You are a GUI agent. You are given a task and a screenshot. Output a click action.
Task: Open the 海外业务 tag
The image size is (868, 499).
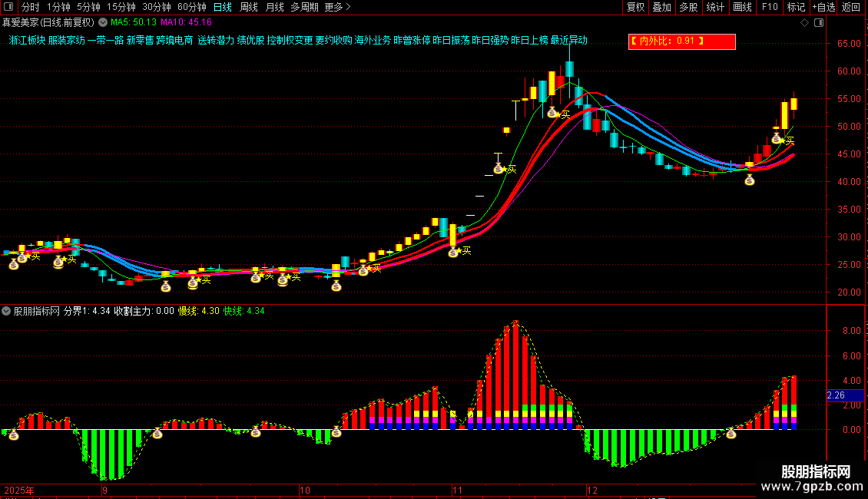point(373,41)
